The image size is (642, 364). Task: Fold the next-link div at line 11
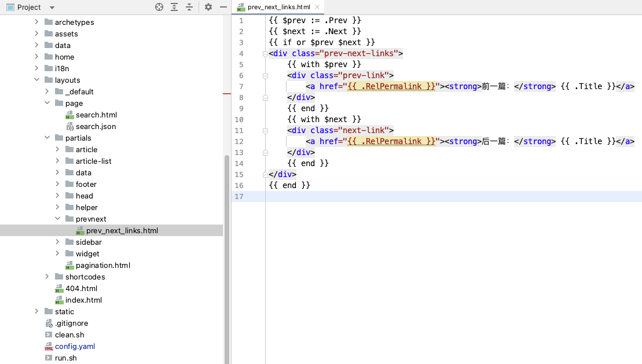[265, 131]
